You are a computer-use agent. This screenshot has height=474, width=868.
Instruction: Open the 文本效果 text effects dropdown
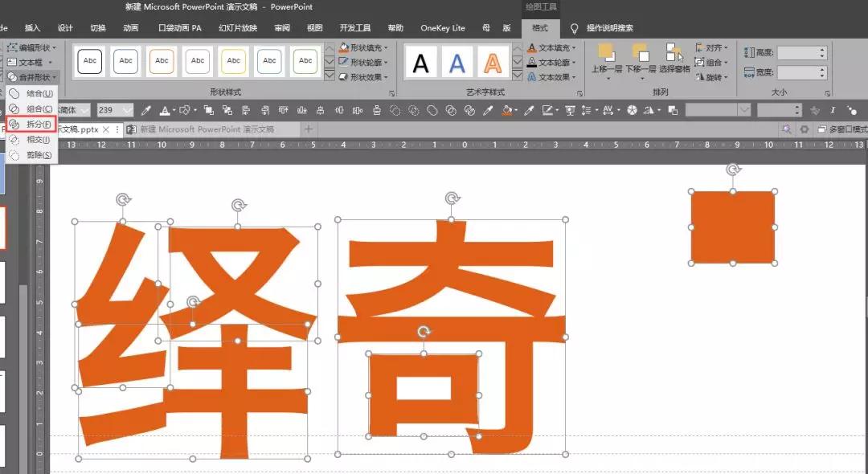[552, 77]
